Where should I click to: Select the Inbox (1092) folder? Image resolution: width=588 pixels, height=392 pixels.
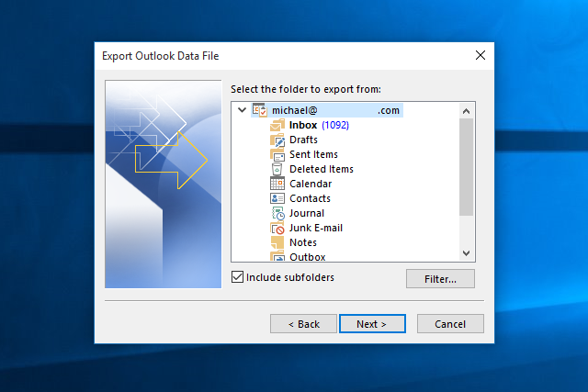click(x=319, y=125)
